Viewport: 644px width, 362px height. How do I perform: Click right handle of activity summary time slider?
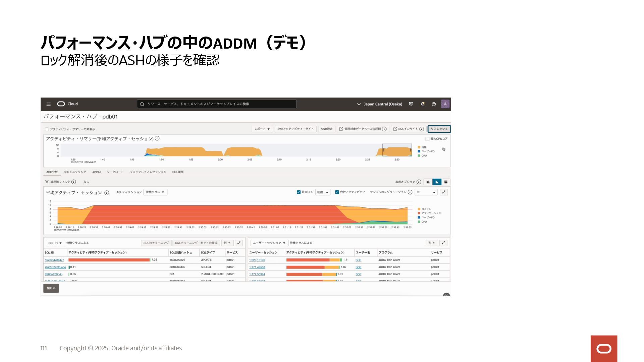411,150
